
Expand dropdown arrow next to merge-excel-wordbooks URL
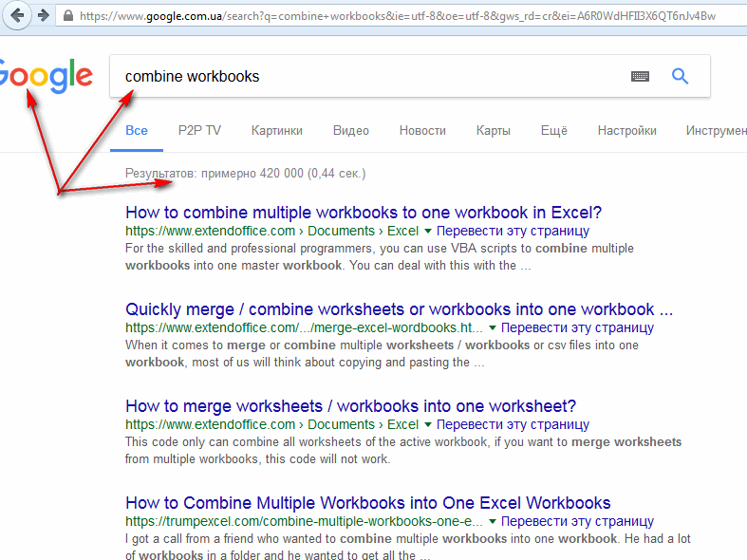(493, 327)
